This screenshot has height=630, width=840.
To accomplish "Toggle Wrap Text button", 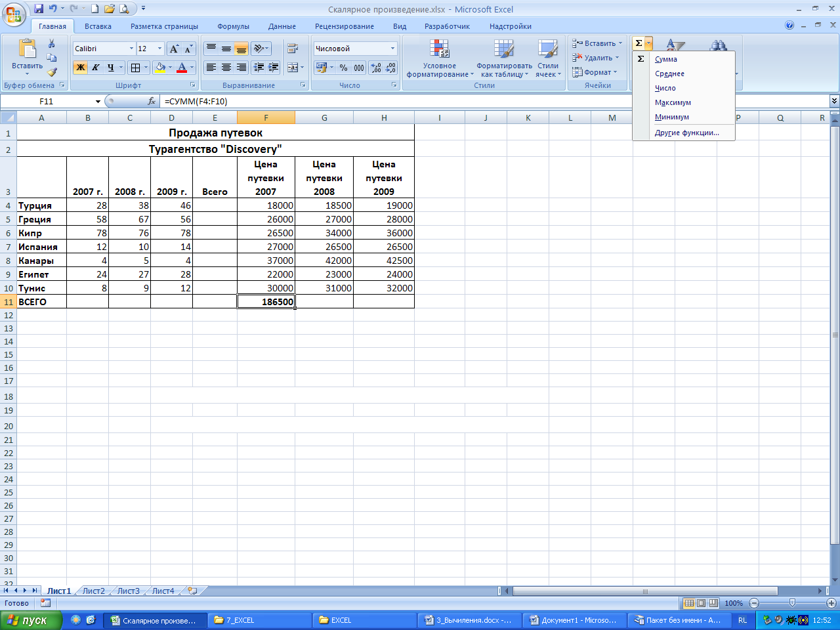I will (293, 49).
